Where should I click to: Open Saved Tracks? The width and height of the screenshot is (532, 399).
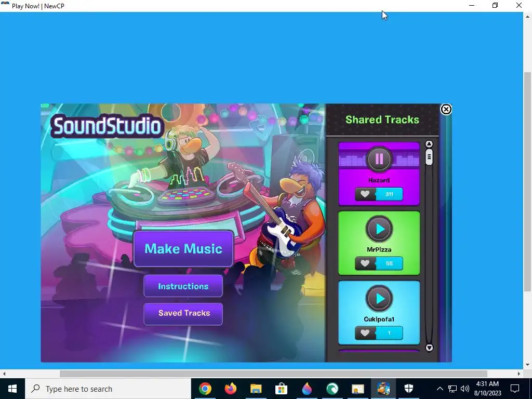(183, 313)
